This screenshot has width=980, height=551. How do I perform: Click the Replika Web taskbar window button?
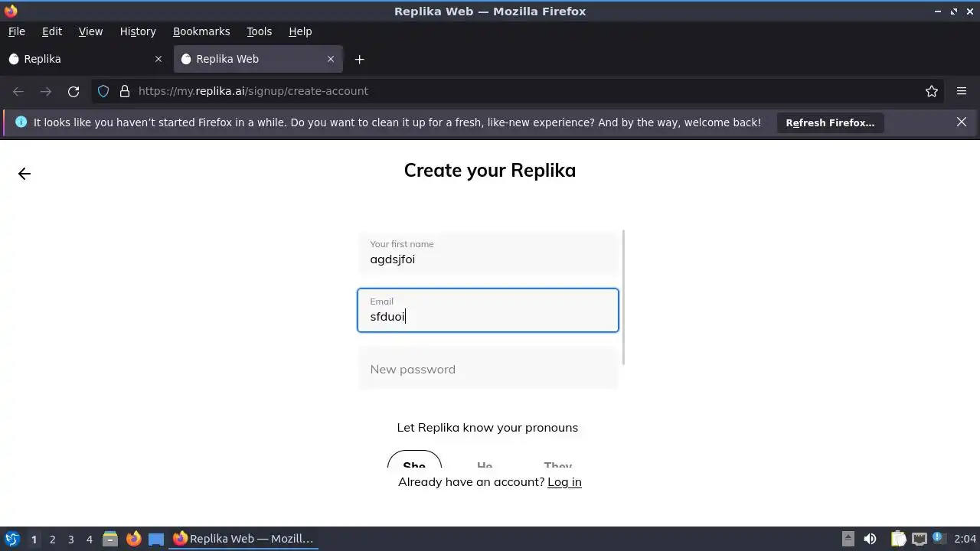point(243,539)
